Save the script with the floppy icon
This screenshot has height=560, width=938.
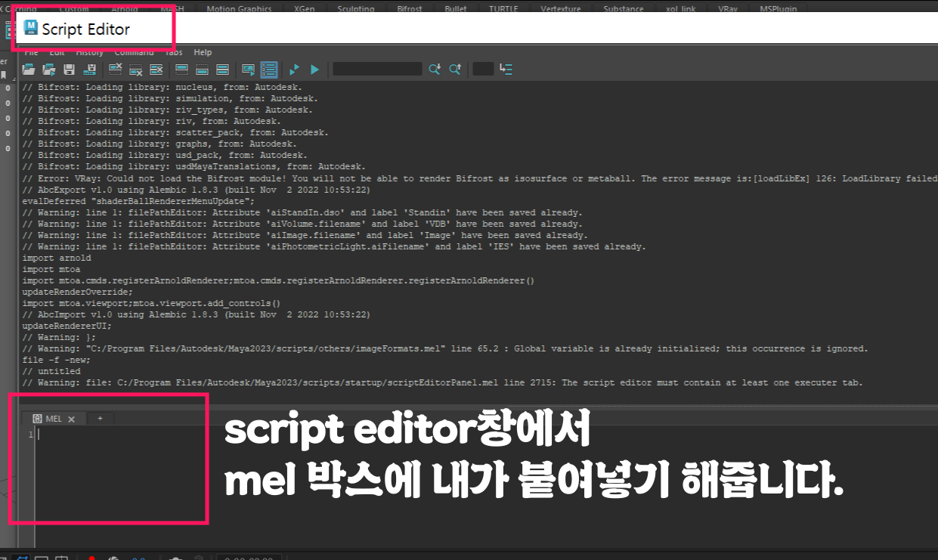[70, 70]
